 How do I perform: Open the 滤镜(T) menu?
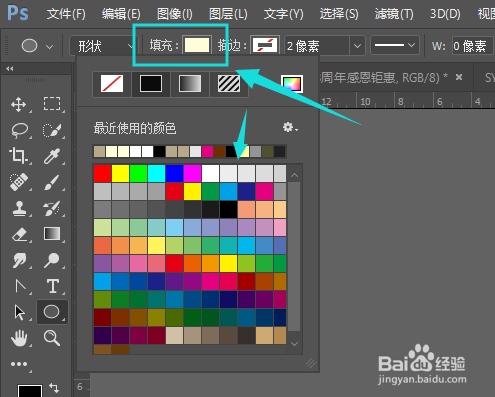click(394, 14)
